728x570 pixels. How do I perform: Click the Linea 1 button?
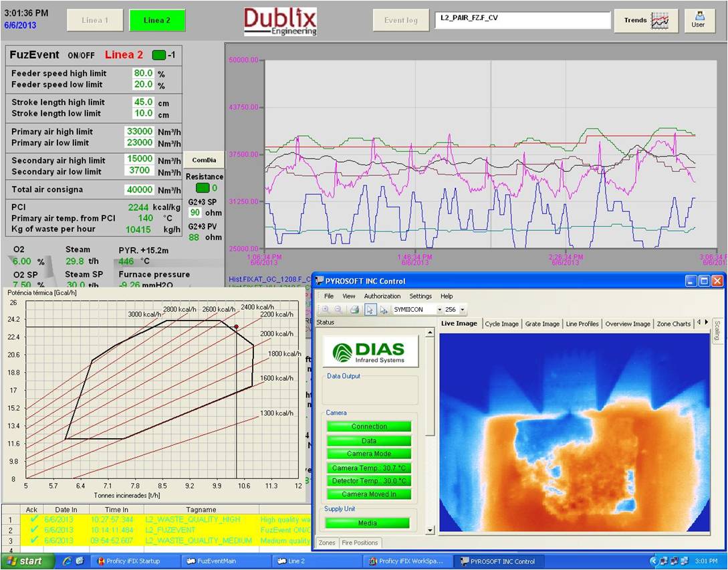point(95,21)
